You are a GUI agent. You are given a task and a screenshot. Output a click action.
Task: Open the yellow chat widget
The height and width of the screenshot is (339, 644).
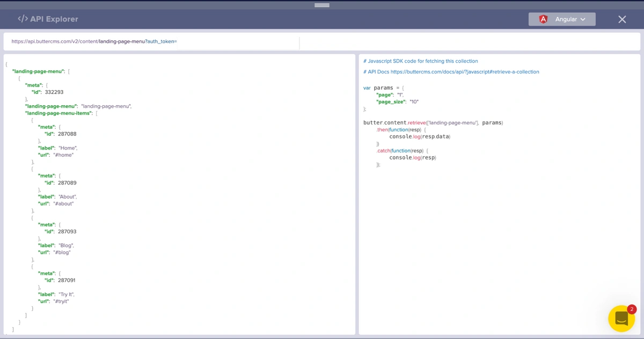[x=621, y=319]
